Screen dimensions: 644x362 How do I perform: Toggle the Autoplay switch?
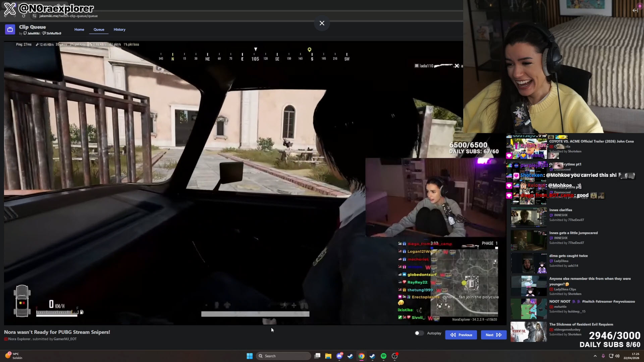[x=419, y=333]
